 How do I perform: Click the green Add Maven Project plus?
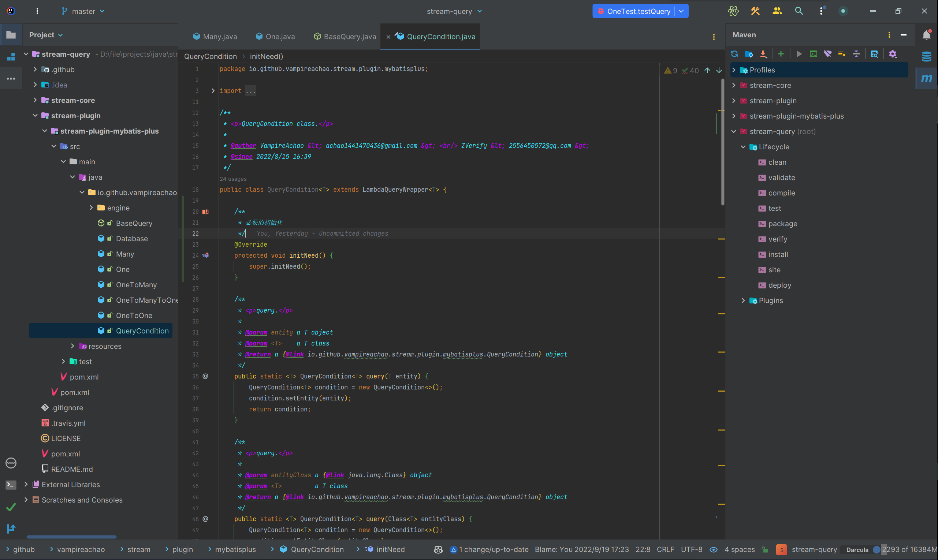click(781, 54)
